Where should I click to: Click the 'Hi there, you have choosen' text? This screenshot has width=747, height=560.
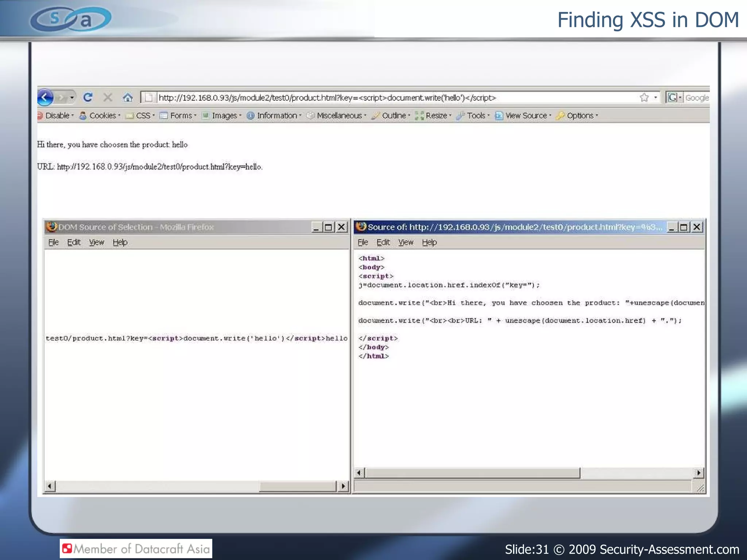(x=112, y=145)
